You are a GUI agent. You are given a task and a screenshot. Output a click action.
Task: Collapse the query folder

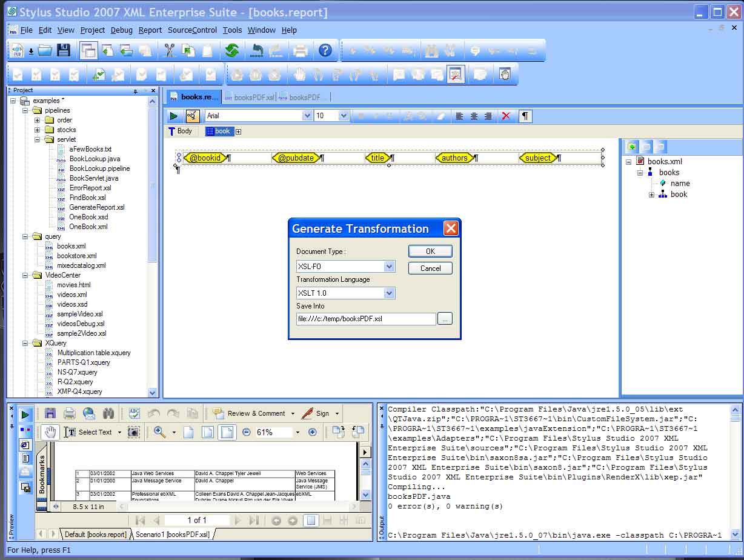25,236
